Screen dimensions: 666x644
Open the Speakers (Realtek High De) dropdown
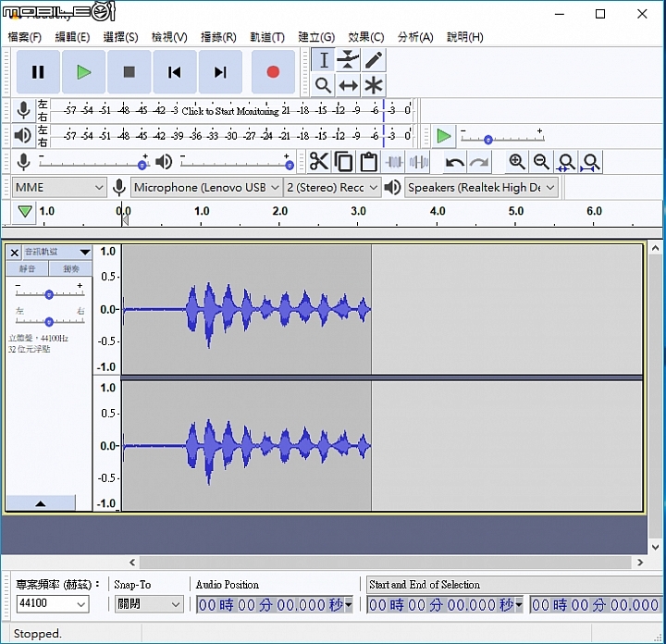click(481, 187)
